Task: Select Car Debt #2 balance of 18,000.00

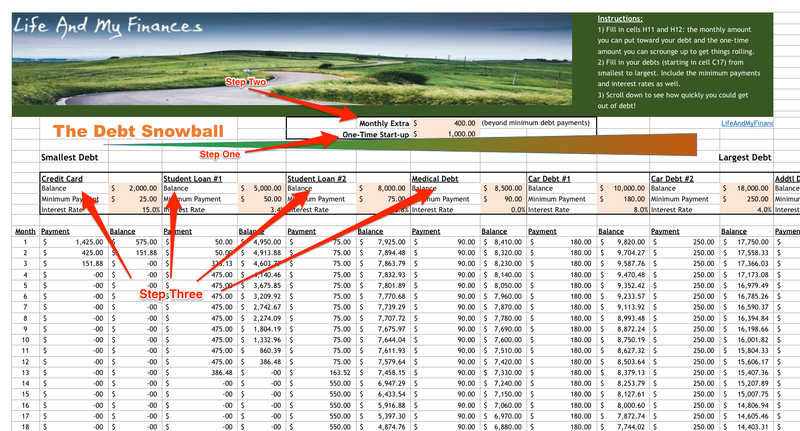Action: [748, 188]
